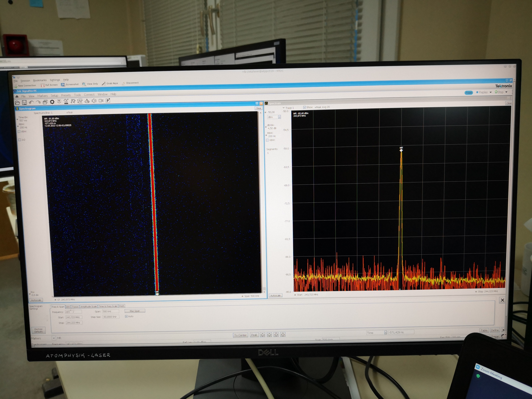Image resolution: width=532 pixels, height=399 pixels.
Task: Open settings via the gear icon
Action: click(x=52, y=102)
